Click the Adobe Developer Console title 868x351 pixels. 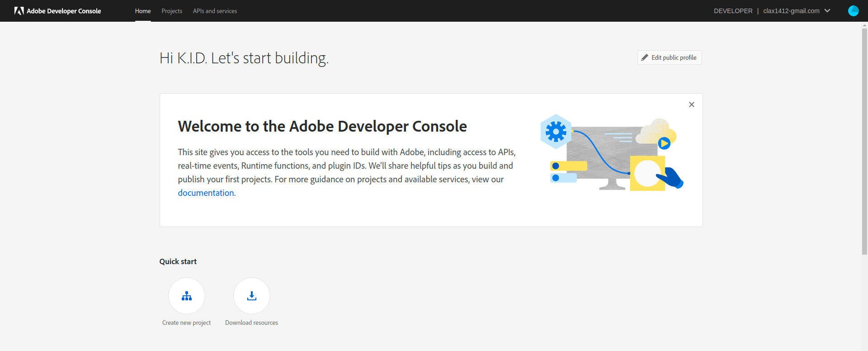point(64,11)
